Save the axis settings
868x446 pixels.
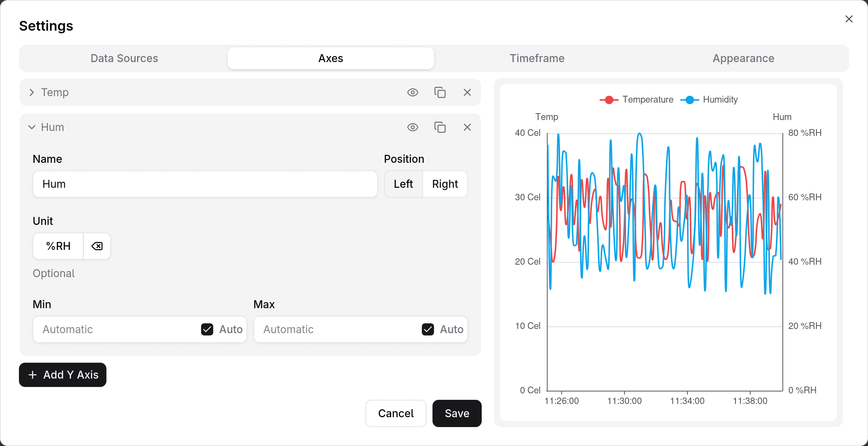coord(457,413)
